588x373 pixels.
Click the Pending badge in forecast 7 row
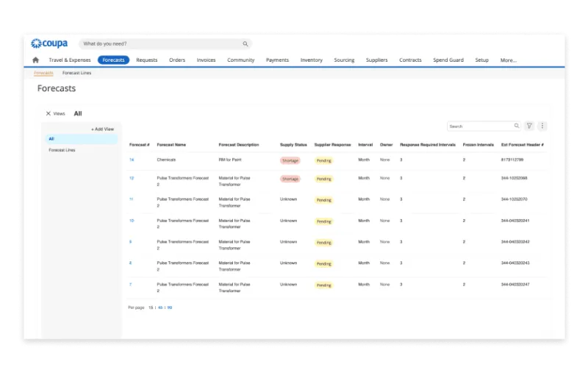(323, 285)
